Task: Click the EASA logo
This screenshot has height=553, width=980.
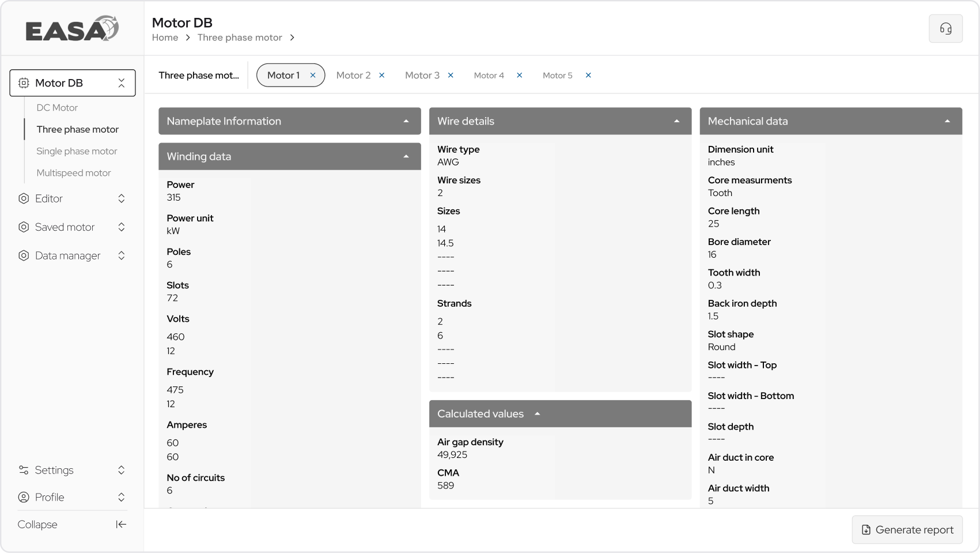Action: point(72,29)
